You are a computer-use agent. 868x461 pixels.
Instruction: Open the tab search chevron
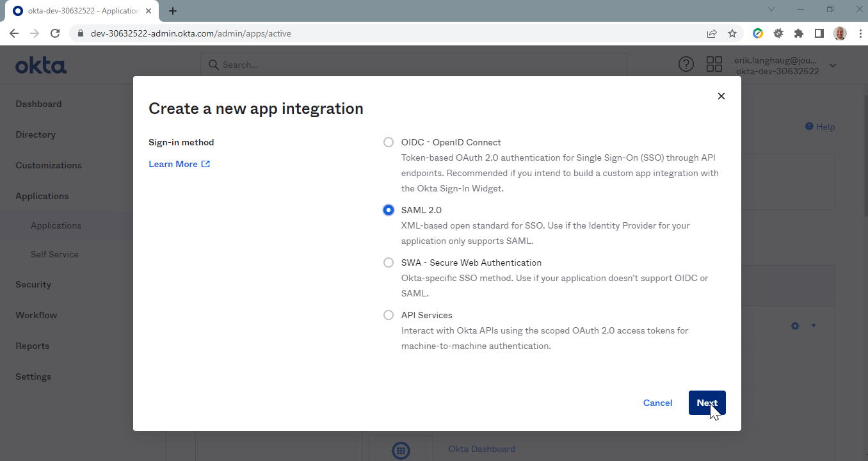pos(771,9)
